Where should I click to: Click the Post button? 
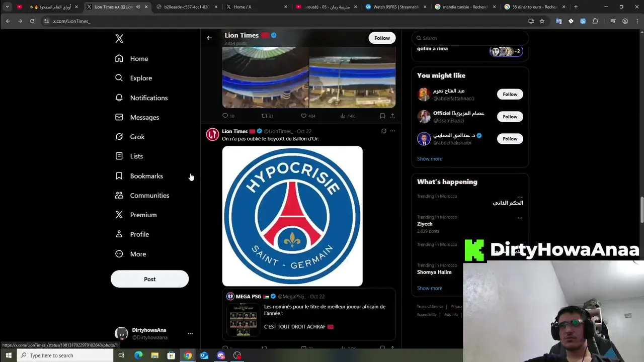[149, 279]
